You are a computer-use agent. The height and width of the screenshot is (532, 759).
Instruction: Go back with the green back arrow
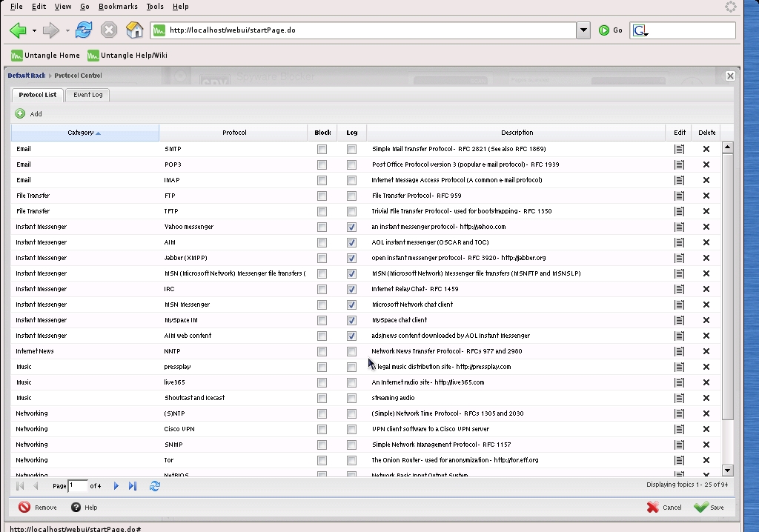[x=18, y=30]
